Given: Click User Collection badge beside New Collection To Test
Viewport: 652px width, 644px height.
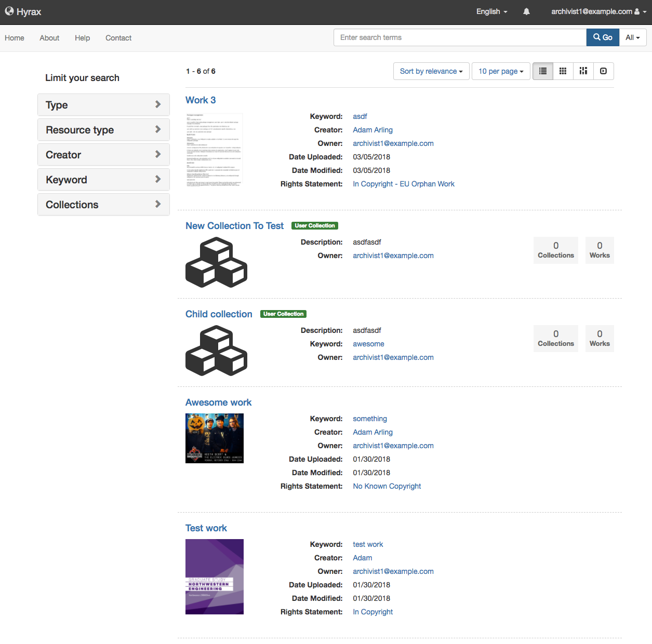Looking at the screenshot, I should tap(315, 225).
